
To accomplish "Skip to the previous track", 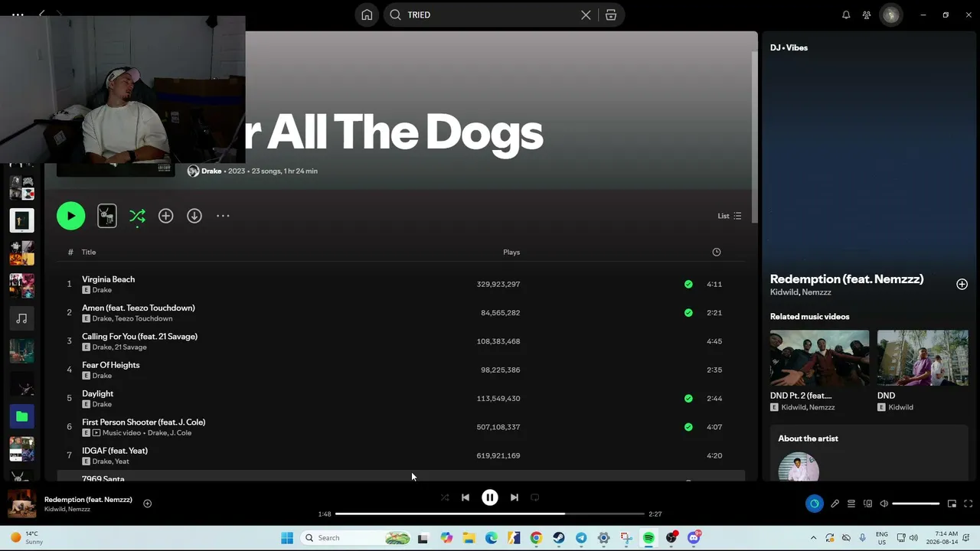I will 465,497.
